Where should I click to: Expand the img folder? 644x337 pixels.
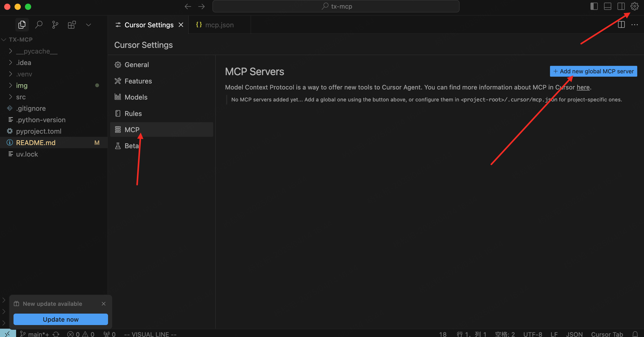coord(22,86)
